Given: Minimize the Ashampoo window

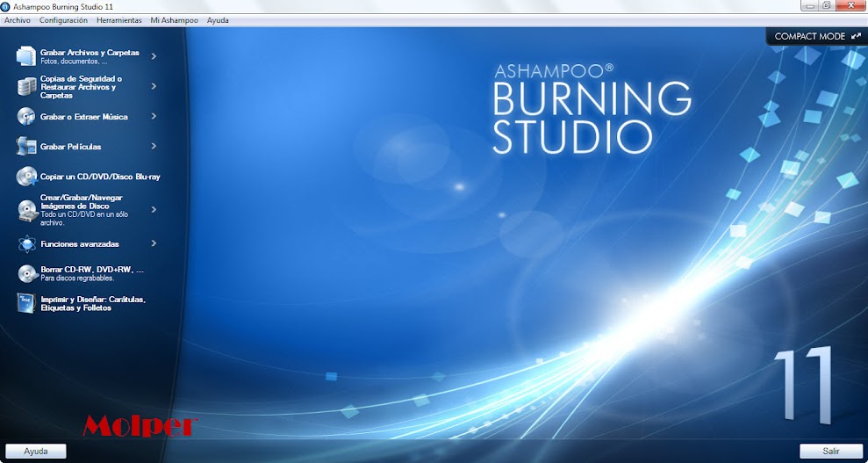Looking at the screenshot, I should 810,5.
